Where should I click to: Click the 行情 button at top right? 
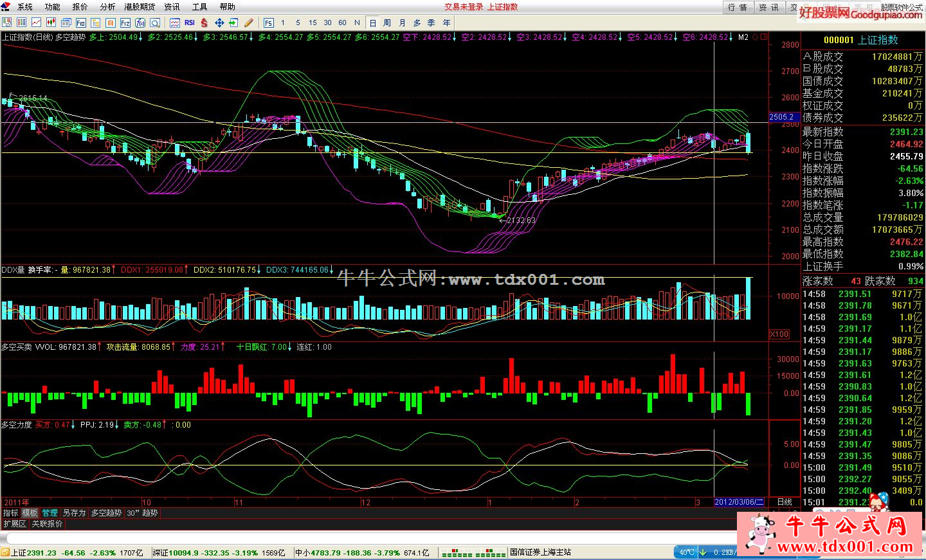(738, 7)
